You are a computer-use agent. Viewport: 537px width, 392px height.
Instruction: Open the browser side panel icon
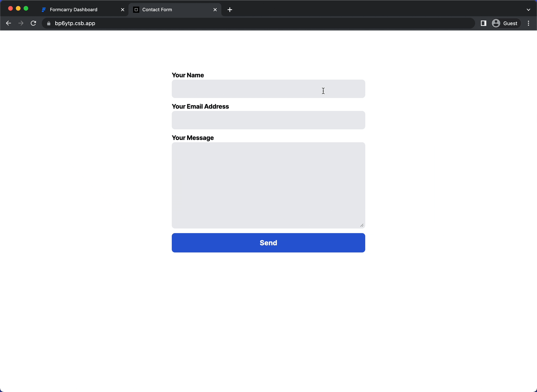click(x=484, y=23)
